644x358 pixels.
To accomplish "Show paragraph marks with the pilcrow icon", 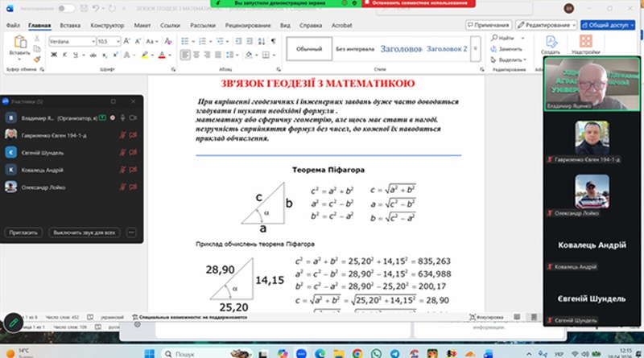I will click(273, 41).
